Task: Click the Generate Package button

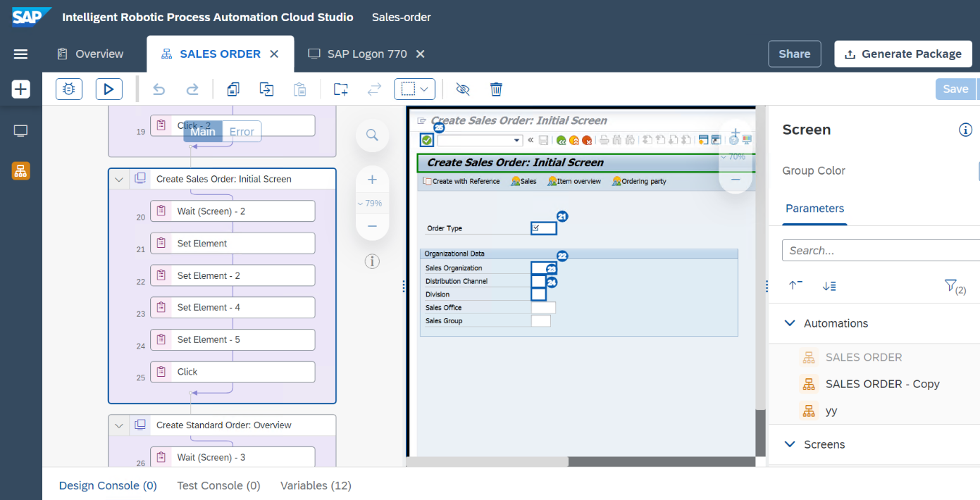Action: [x=902, y=54]
